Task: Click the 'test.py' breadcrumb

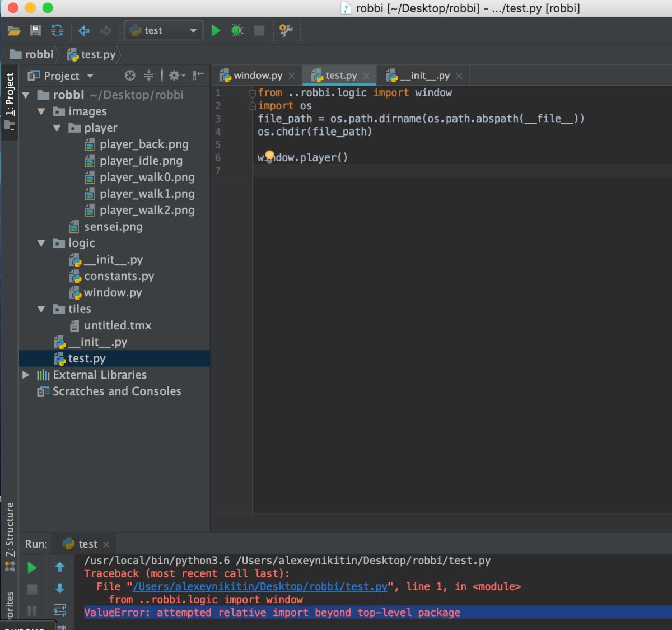Action: point(91,54)
